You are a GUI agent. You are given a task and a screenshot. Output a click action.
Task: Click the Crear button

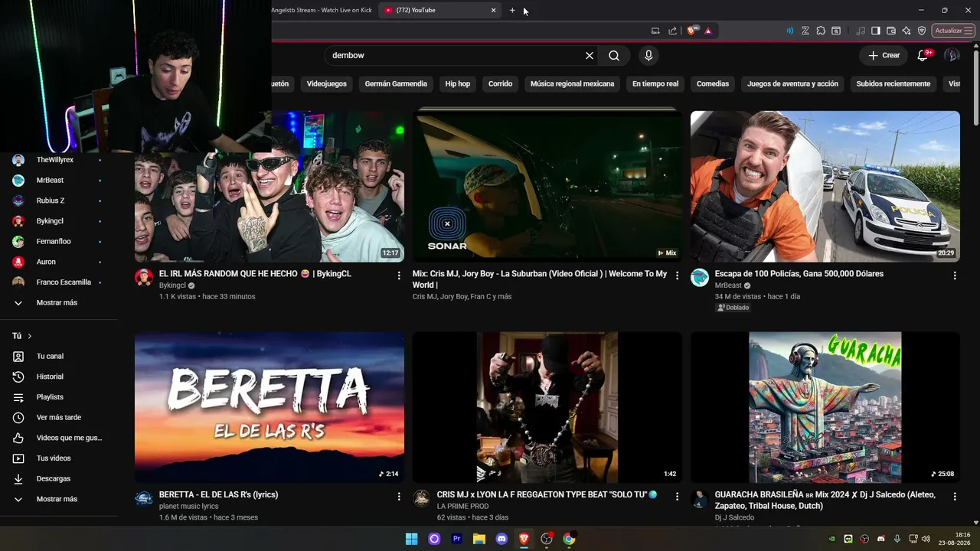pos(884,55)
